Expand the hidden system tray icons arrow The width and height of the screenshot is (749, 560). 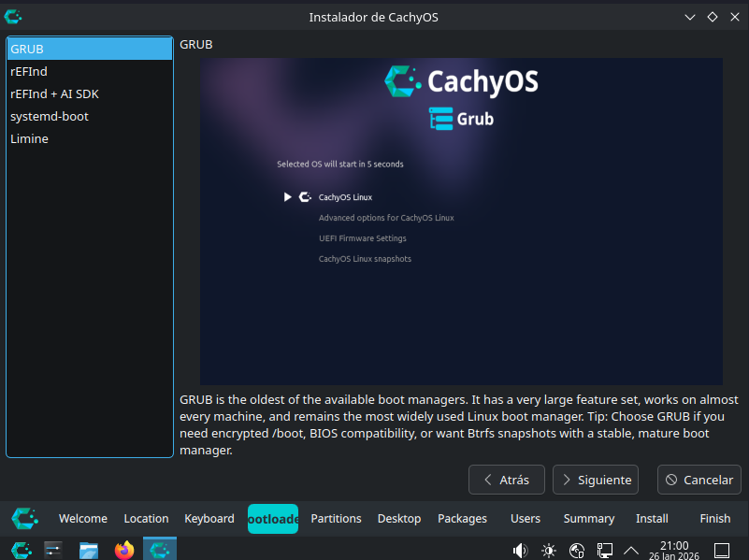point(632,550)
